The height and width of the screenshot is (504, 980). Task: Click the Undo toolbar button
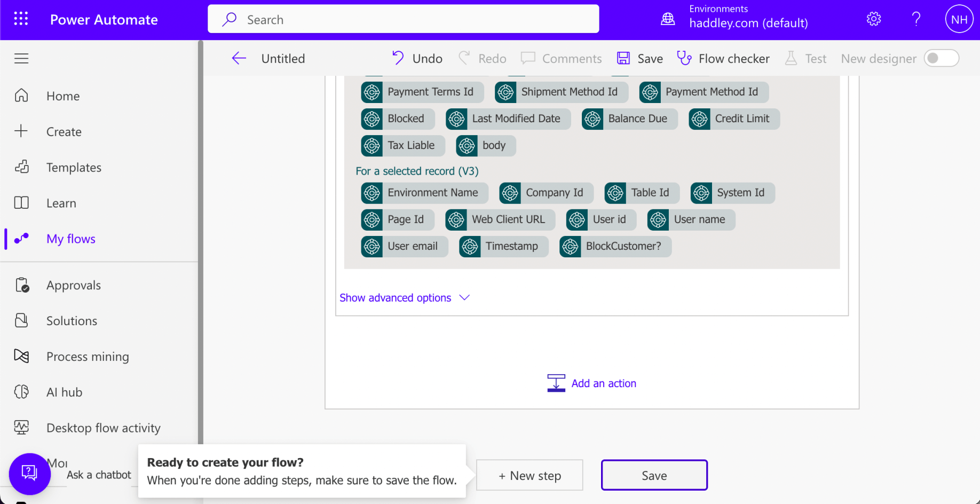click(417, 58)
